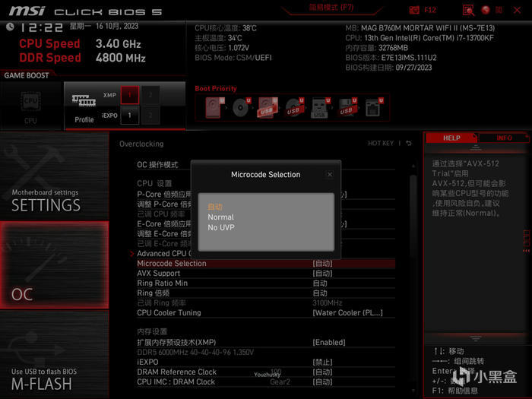This screenshot has height=399, width=532.
Task: Enable iEXPO profile 1
Action: (130, 116)
